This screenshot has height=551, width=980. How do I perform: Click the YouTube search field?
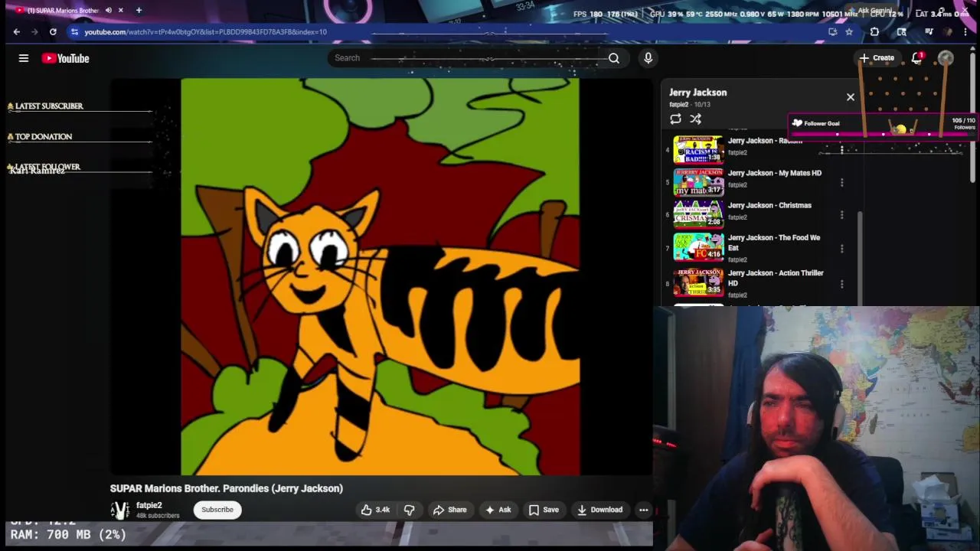(x=467, y=58)
